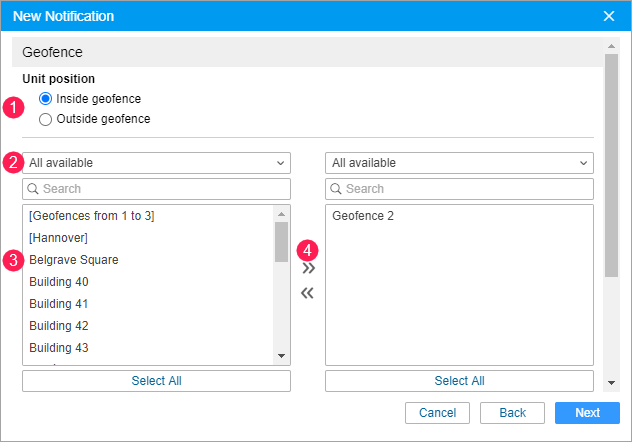This screenshot has height=442, width=632.
Task: Click the double right arrow to add geofences
Action: point(308,268)
